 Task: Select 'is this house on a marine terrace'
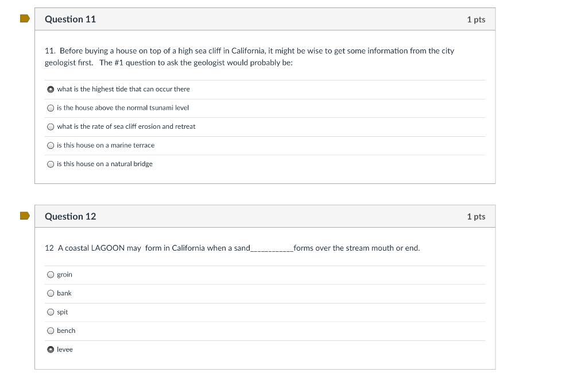point(51,145)
